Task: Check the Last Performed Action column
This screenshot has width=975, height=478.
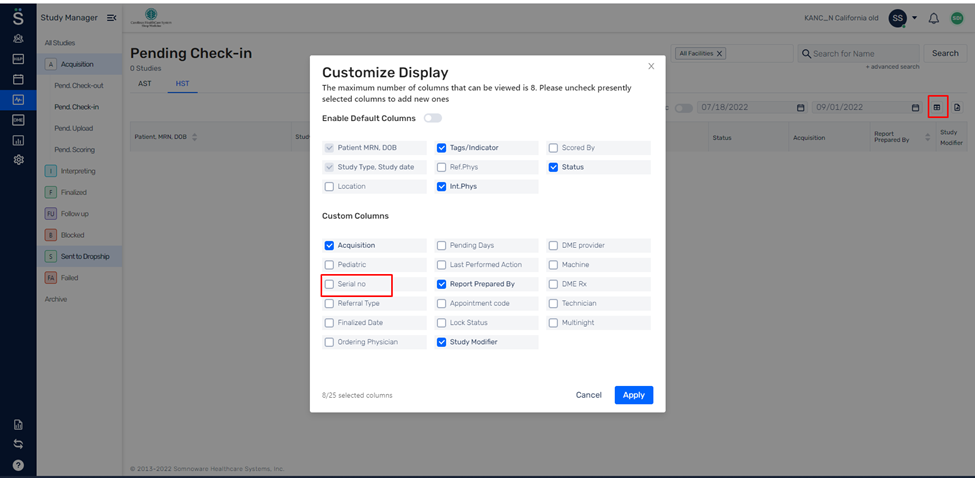Action: point(441,265)
